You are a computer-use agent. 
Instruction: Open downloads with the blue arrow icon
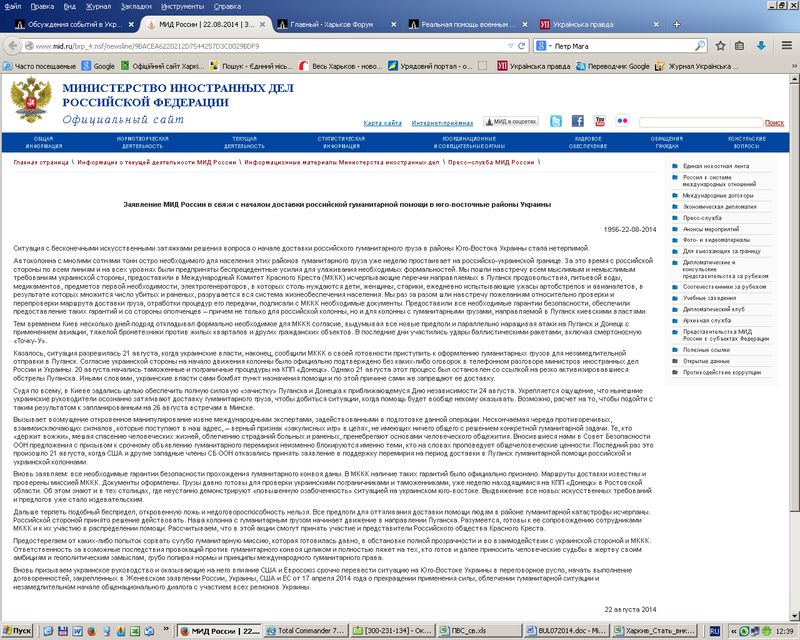pos(761,46)
